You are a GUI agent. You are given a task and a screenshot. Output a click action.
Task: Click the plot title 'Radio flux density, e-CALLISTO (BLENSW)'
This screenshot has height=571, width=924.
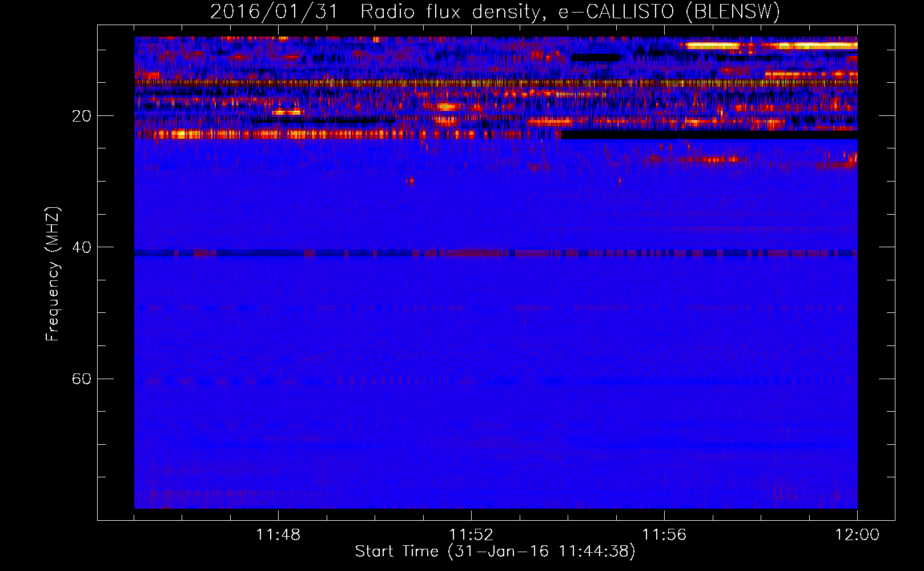tap(570, 12)
